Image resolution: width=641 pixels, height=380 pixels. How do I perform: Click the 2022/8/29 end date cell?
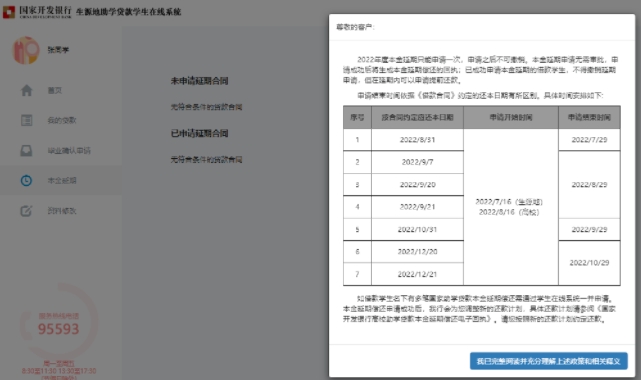tap(589, 185)
